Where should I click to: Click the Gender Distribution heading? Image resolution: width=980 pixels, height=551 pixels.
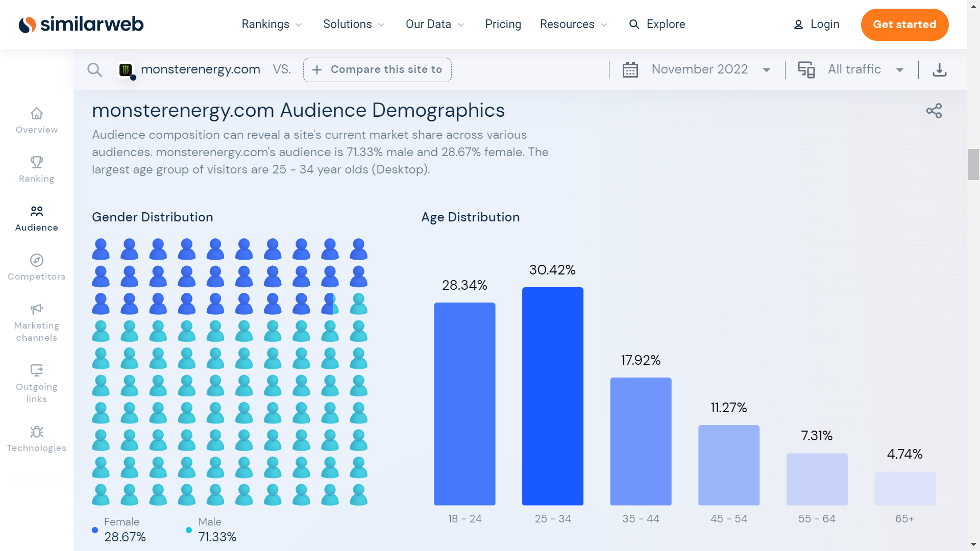click(x=153, y=217)
